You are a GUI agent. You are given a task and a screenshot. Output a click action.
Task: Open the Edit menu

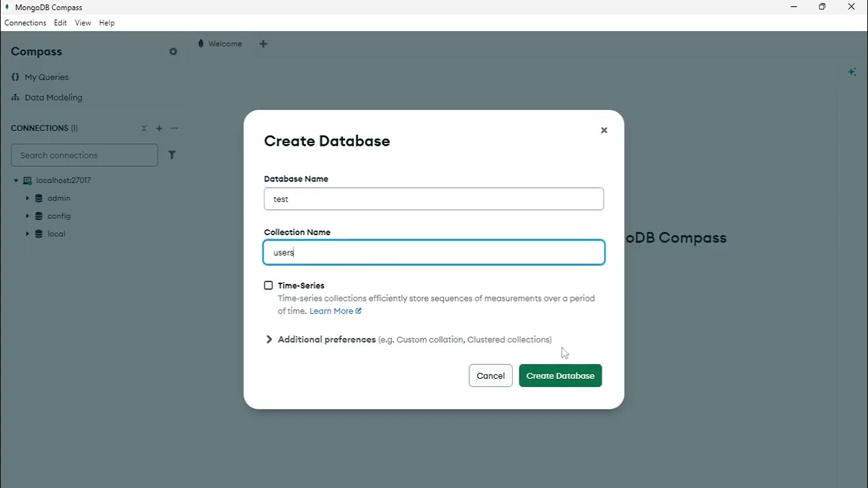click(x=60, y=23)
